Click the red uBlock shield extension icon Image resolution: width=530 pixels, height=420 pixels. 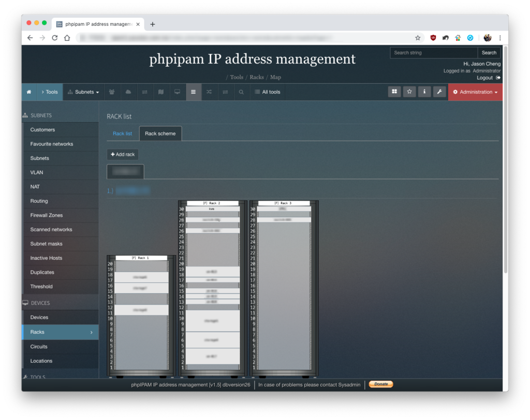433,38
